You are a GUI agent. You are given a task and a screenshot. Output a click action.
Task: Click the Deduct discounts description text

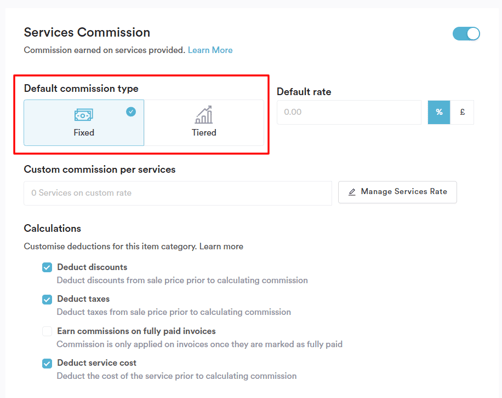click(x=182, y=280)
